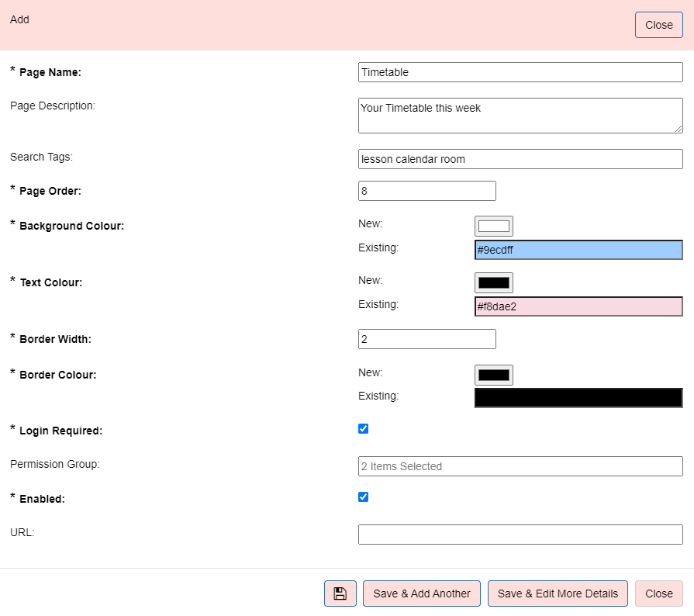Toggle the Login Required checkbox
This screenshot has width=694, height=616.
pyautogui.click(x=364, y=429)
